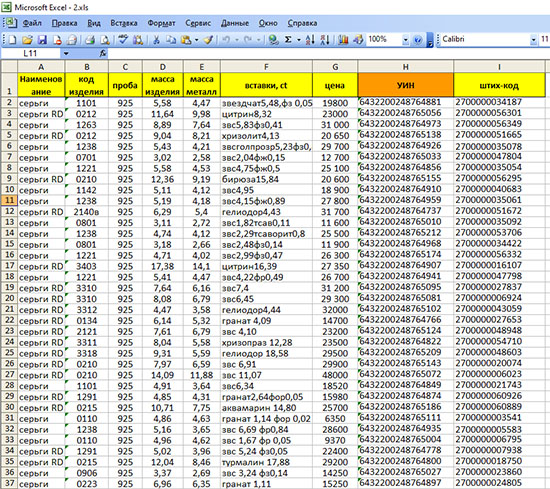Click the orange УИН header cell
Screen dimensions: 550x489
(405, 85)
